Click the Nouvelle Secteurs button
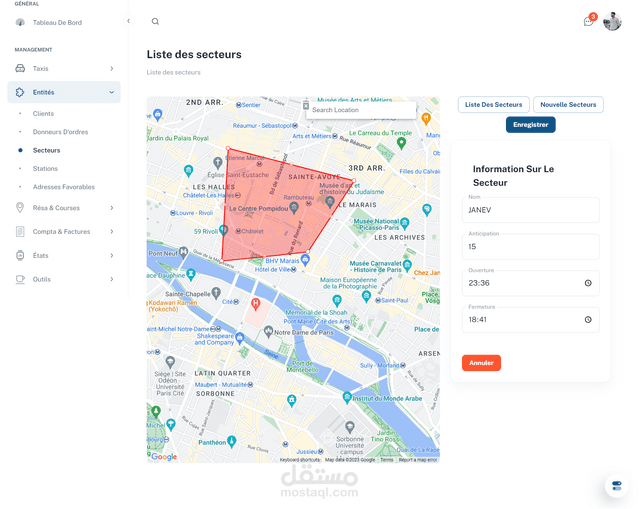Screen dimensions: 640x509 [568, 104]
